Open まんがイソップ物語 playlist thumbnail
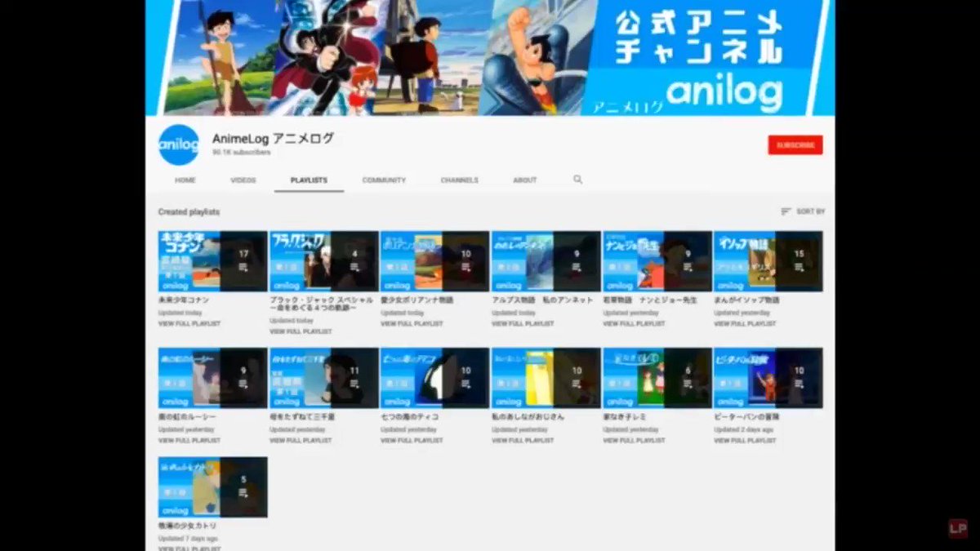The image size is (980, 551). [x=768, y=261]
